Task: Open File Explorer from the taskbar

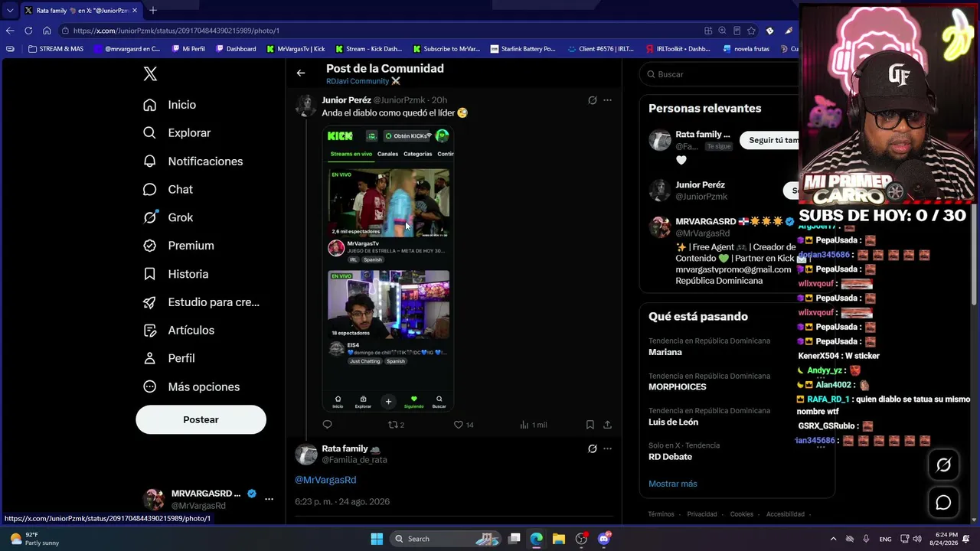Action: (559, 539)
